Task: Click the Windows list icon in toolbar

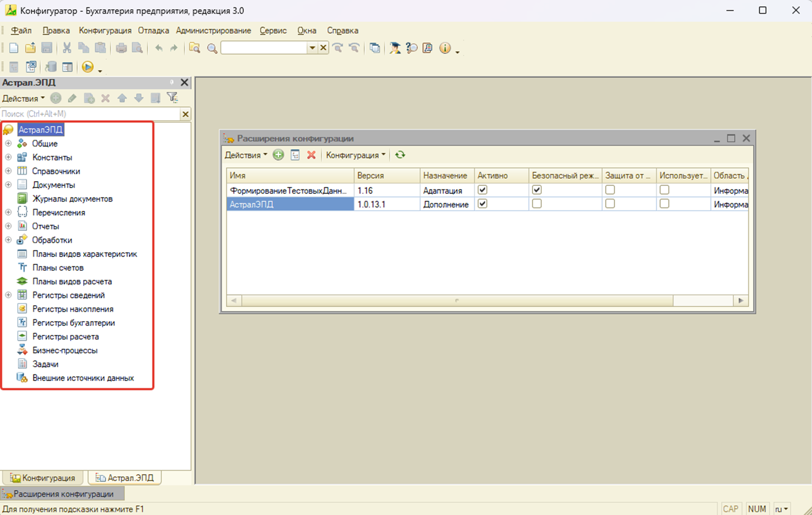Action: 375,48
